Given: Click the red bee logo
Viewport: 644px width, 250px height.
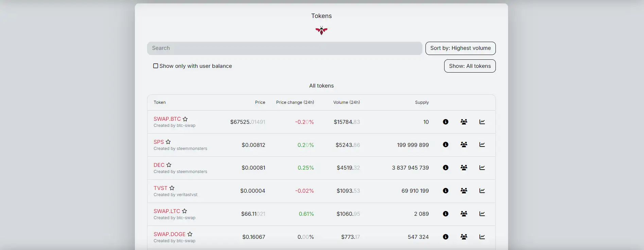Looking at the screenshot, I should point(321,31).
